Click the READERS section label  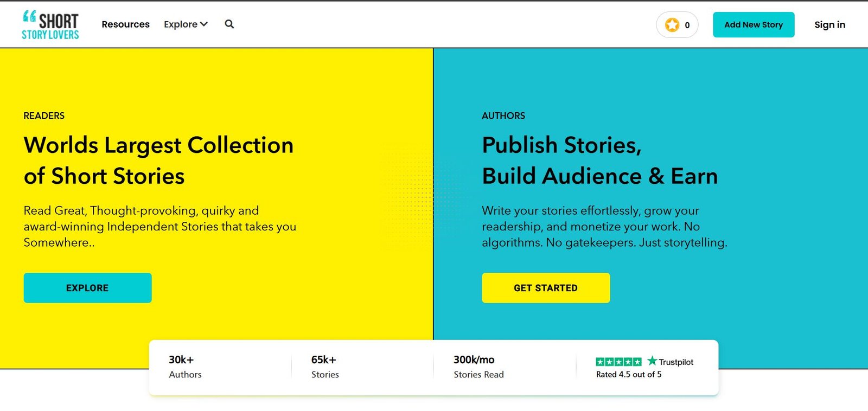tap(44, 115)
